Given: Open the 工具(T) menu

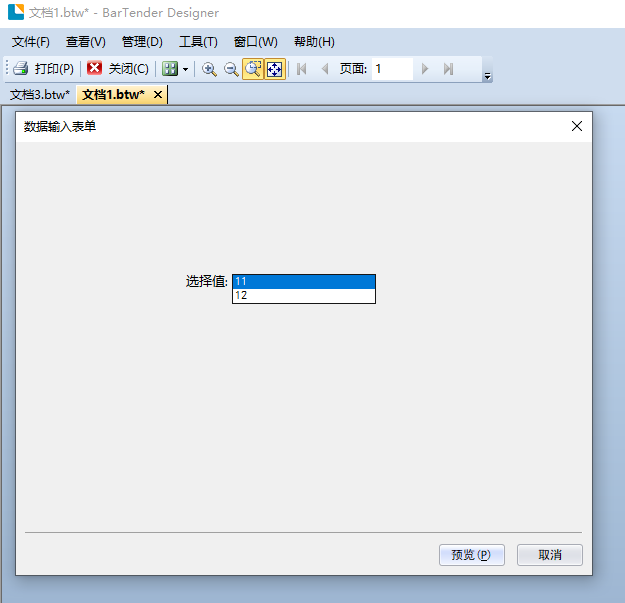Looking at the screenshot, I should [198, 42].
